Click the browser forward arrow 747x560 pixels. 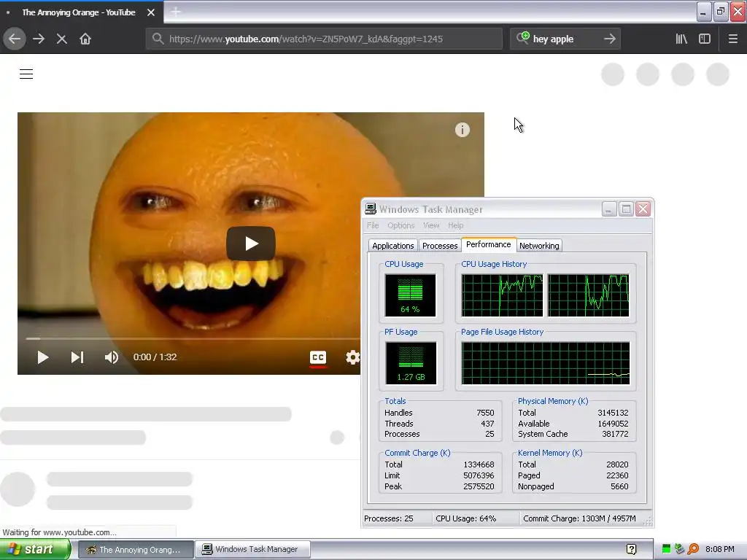point(39,39)
